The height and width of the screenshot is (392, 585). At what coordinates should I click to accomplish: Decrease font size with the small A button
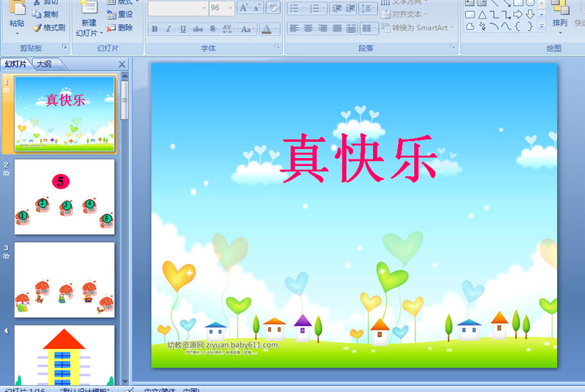click(257, 8)
